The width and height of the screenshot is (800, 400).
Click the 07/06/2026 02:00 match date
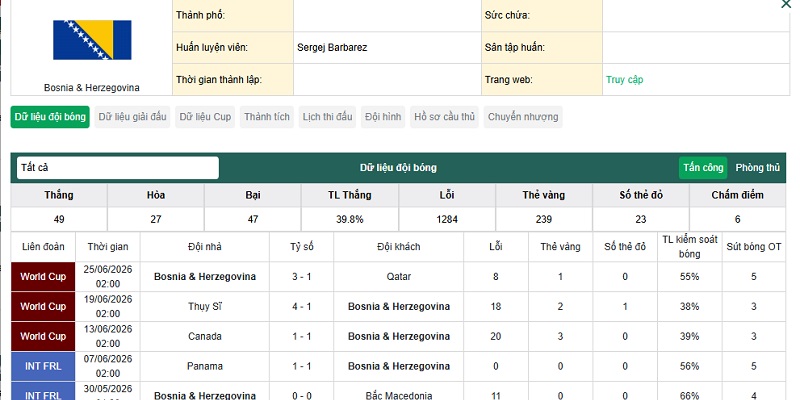(108, 366)
